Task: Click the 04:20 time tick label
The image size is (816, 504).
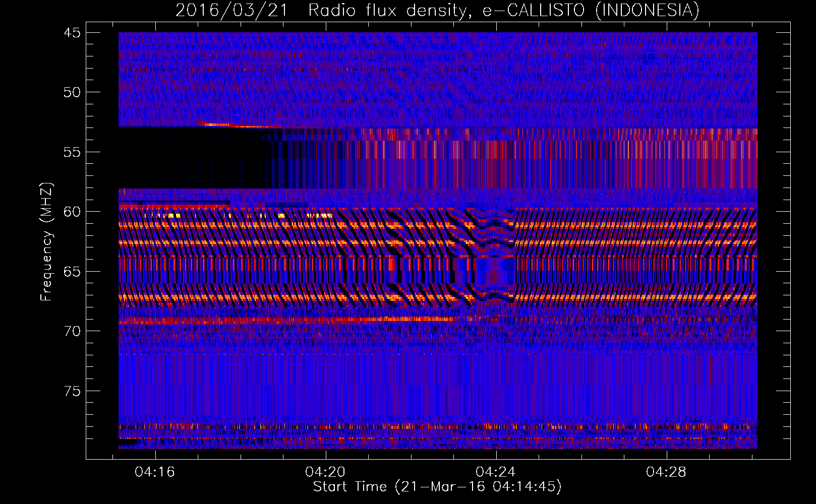Action: coord(325,472)
